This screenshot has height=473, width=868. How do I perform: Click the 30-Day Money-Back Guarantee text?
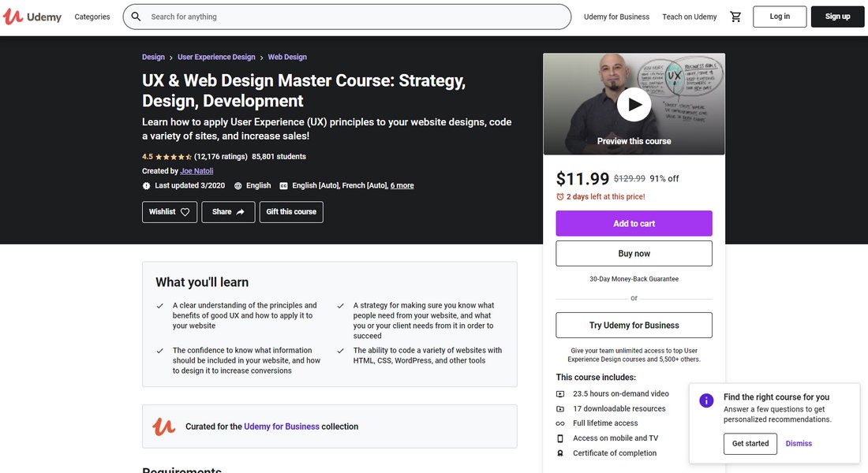(x=634, y=279)
